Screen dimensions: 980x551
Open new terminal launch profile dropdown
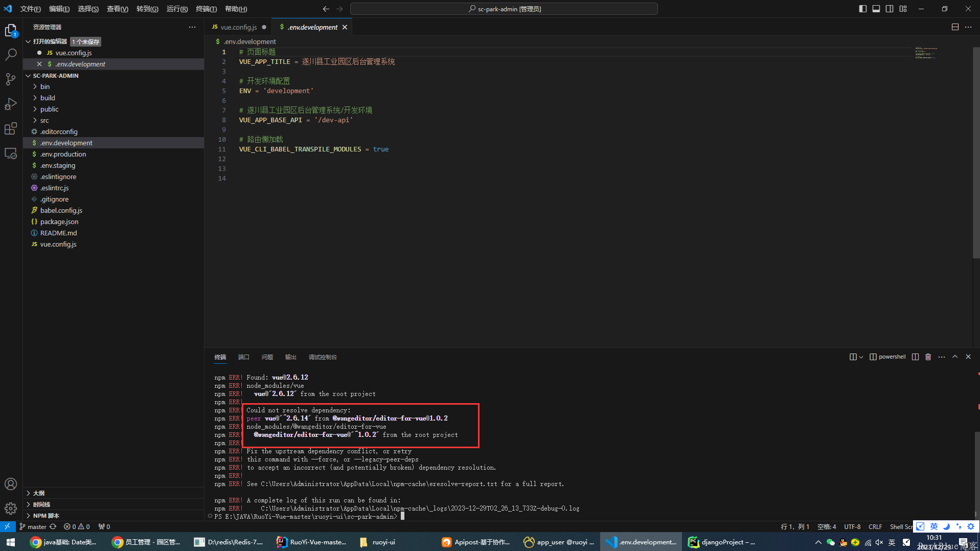pos(861,357)
